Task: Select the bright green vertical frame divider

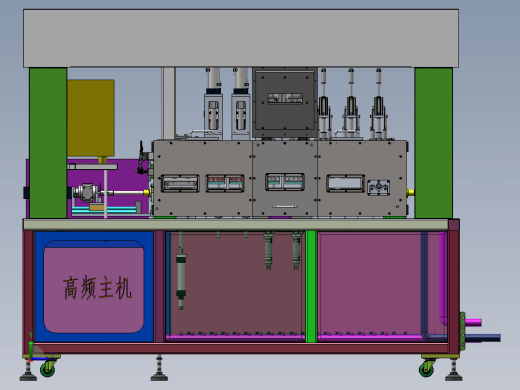Action: 311,286
